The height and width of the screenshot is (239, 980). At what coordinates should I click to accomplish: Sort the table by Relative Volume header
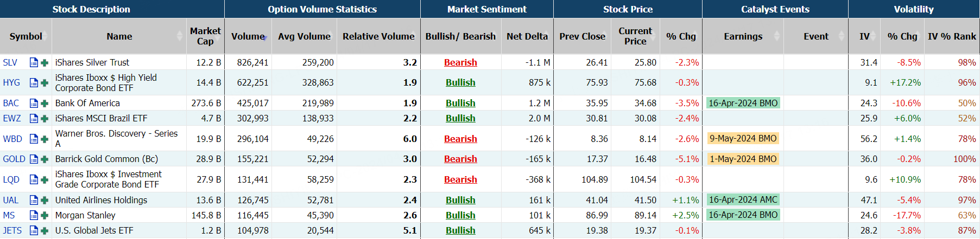point(378,36)
